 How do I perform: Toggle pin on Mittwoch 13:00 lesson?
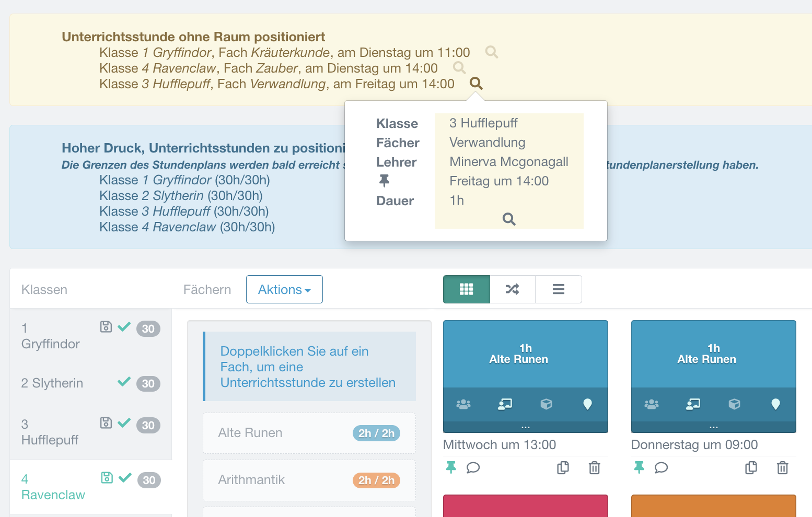451,467
